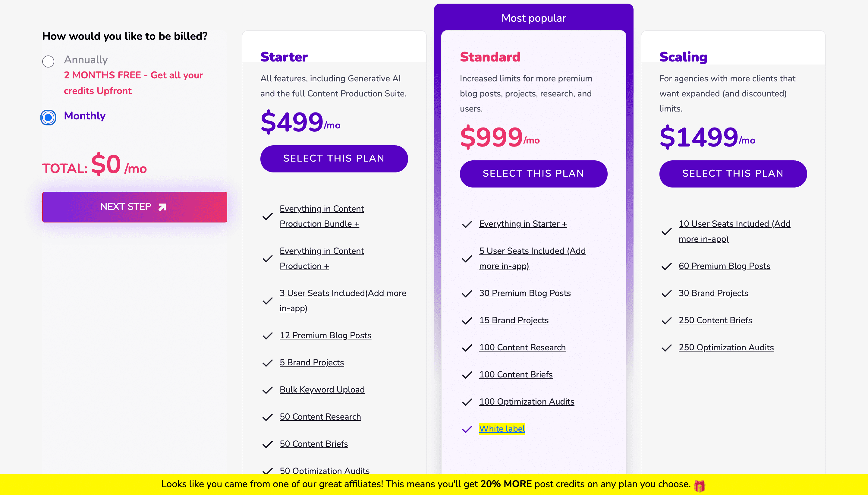Click the Most popular header banner

pos(533,18)
